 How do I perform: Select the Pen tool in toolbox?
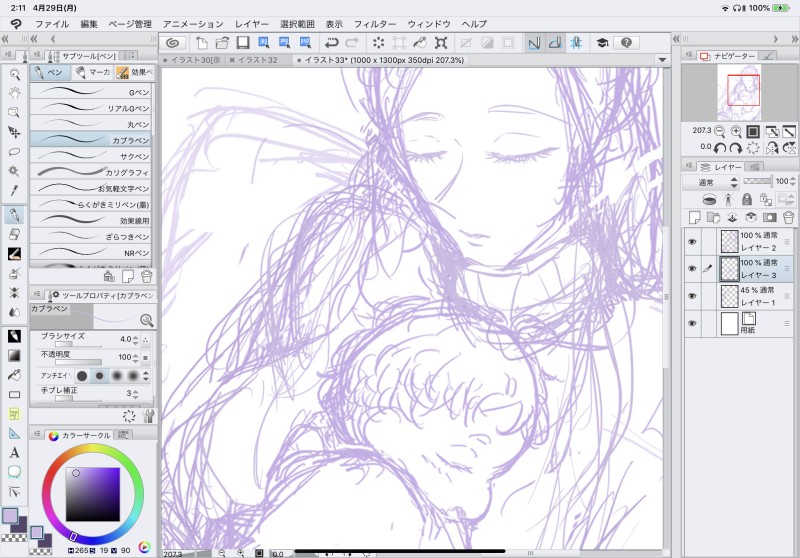pyautogui.click(x=15, y=215)
